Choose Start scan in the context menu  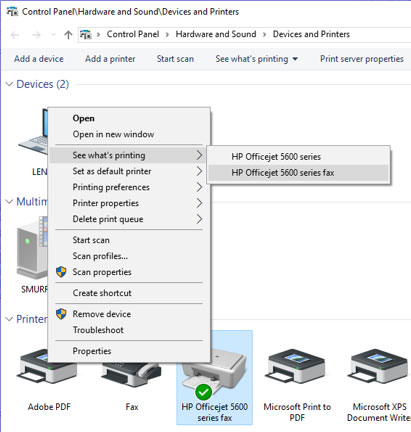click(x=130, y=240)
